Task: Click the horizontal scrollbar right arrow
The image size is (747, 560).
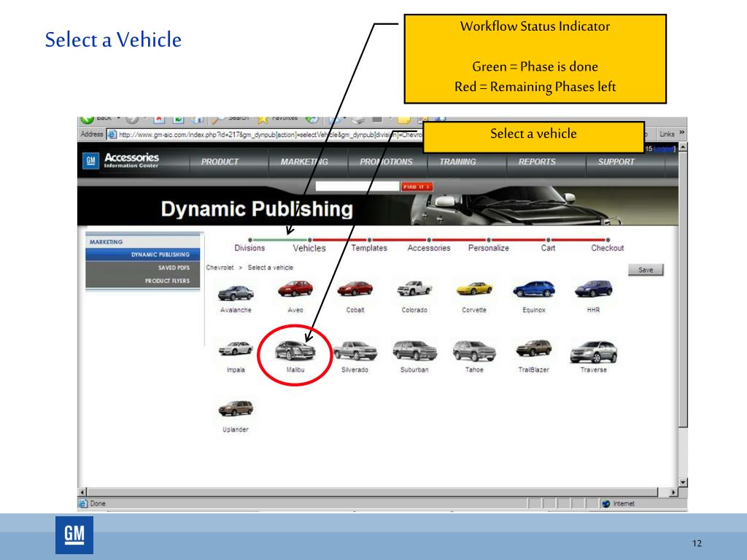Action: 673,492
